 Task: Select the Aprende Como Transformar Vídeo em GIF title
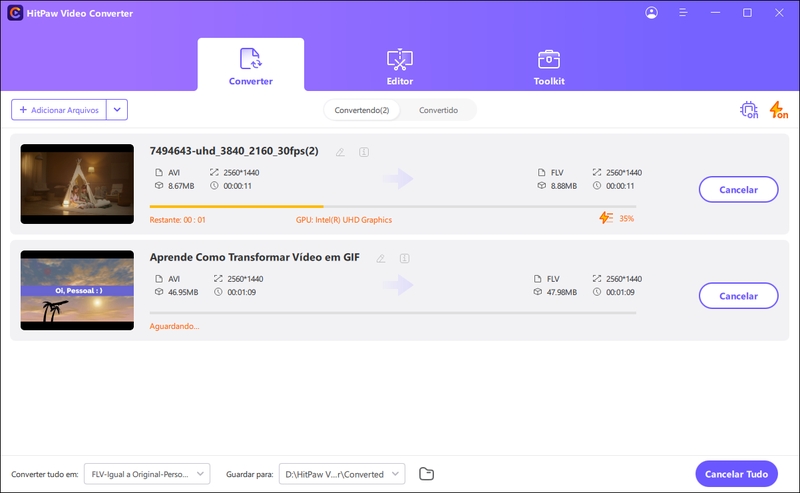(x=255, y=257)
